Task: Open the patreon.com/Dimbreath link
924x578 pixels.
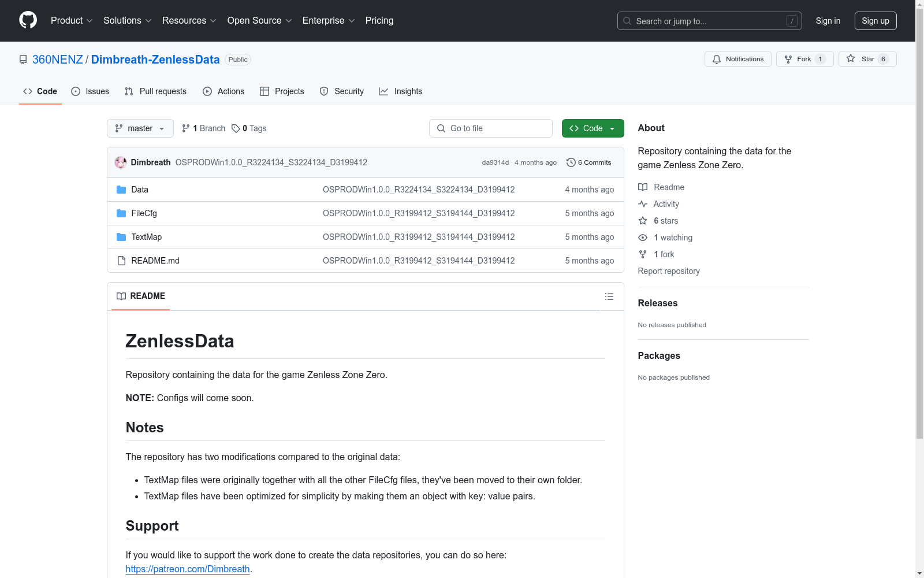Action: 188,569
